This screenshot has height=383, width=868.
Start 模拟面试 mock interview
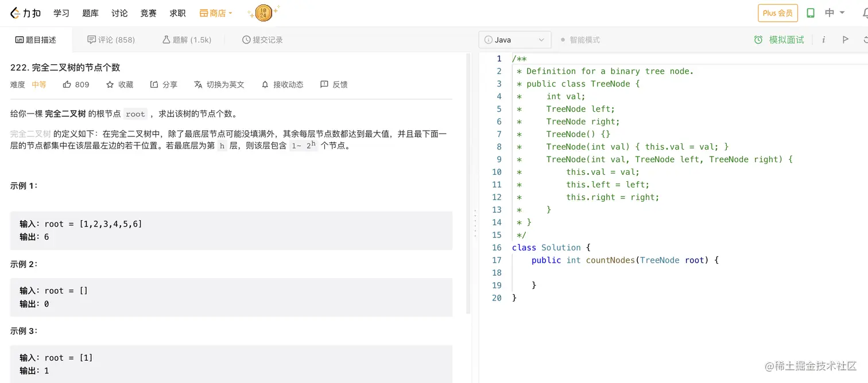coord(779,40)
